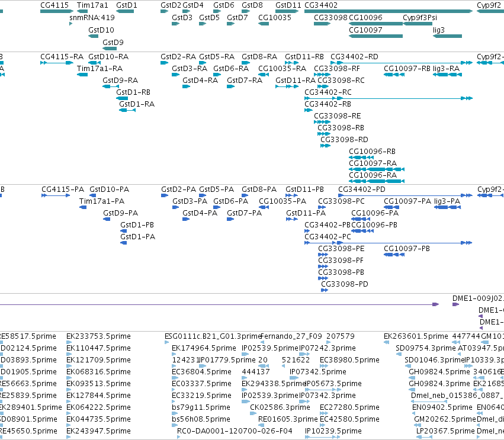Click the CG4115-PA protein label
The image size is (504, 440).
(x=63, y=190)
